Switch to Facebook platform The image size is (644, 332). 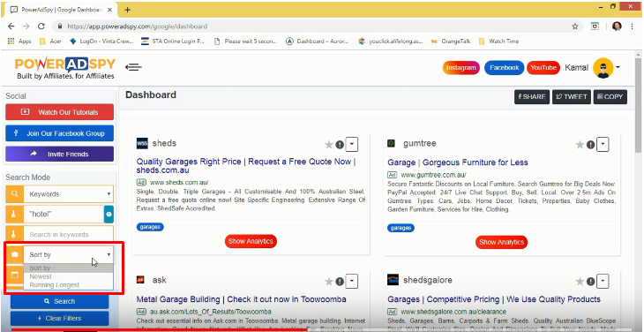click(505, 68)
